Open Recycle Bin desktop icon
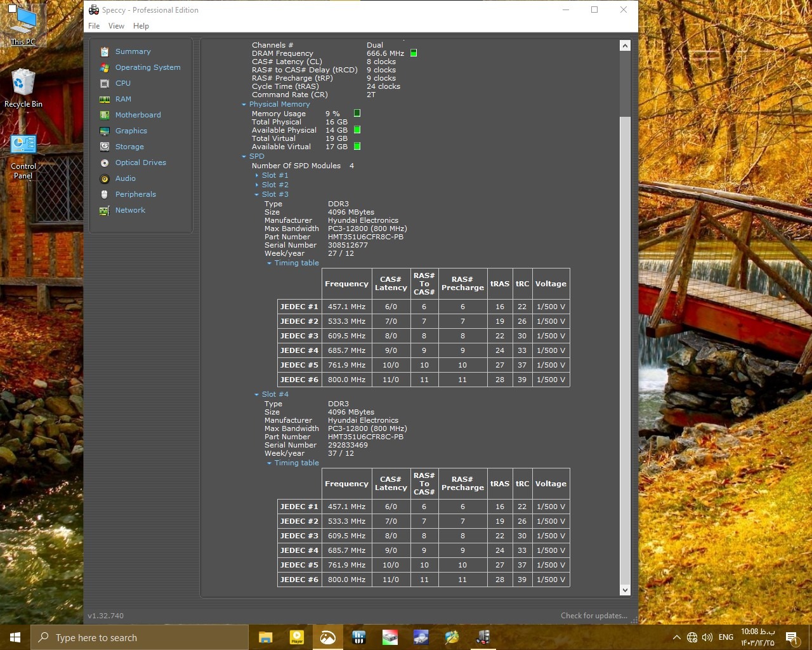812x650 pixels. pyautogui.click(x=23, y=88)
